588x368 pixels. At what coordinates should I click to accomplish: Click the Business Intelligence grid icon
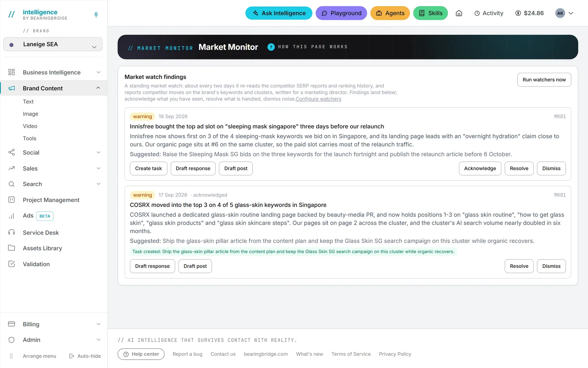[x=11, y=72]
